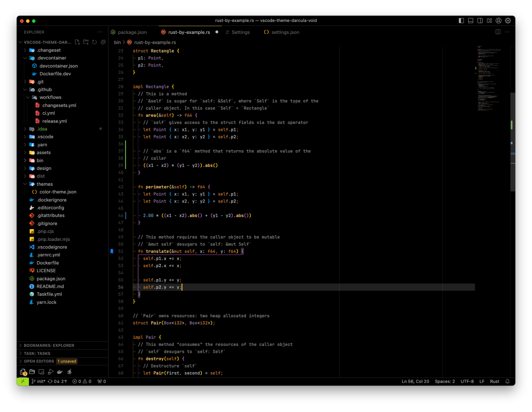Switch to the Settings tab
The image size is (532, 412).
click(237, 32)
